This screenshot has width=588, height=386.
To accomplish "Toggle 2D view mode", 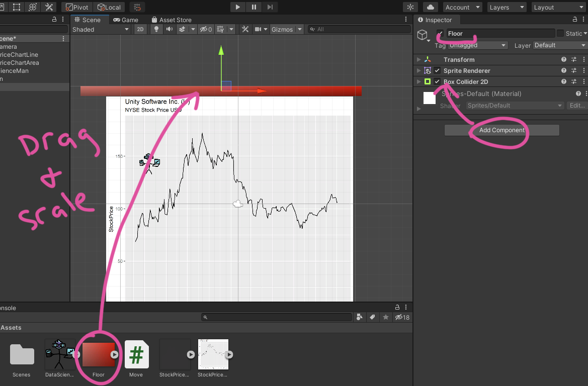I will [x=140, y=29].
